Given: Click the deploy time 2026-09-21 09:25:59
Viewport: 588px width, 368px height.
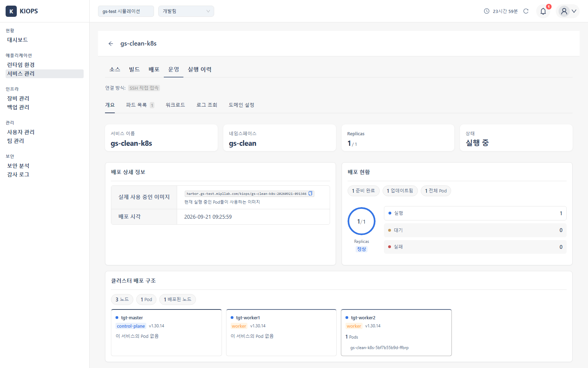Looking at the screenshot, I should [208, 217].
